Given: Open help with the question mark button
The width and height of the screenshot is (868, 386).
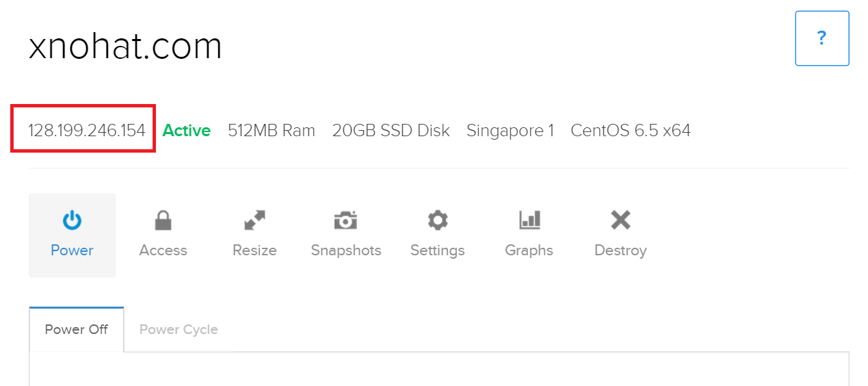Looking at the screenshot, I should [821, 38].
